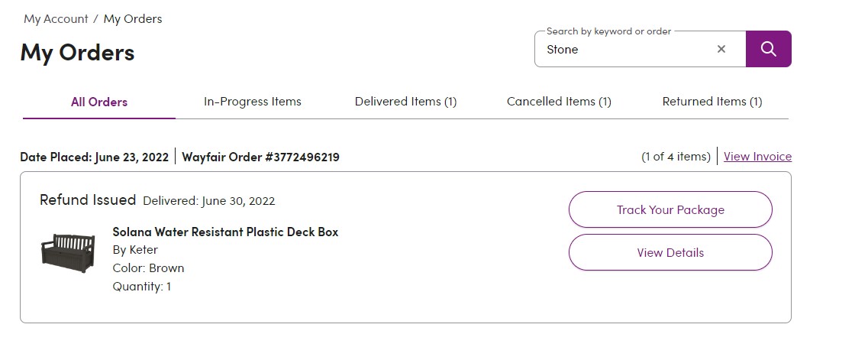
Task: Focus the search by keyword or order field
Action: (625, 50)
